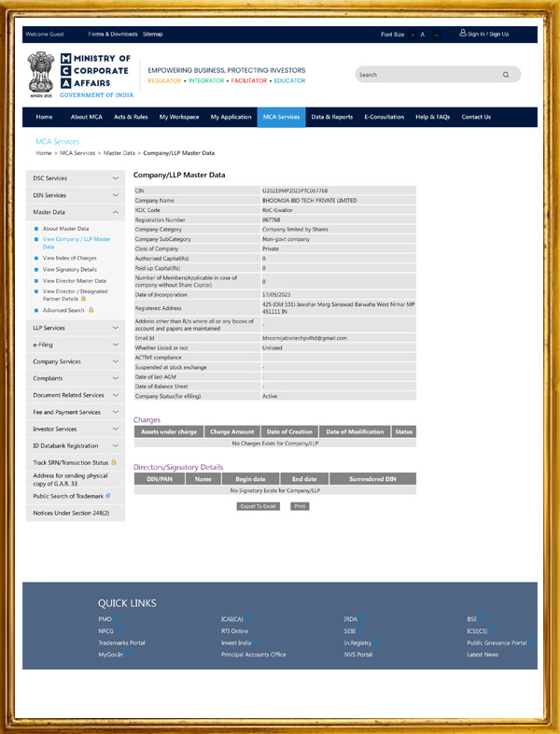The image size is (560, 734).
Task: Collapse the Master Data section
Action: [115, 212]
